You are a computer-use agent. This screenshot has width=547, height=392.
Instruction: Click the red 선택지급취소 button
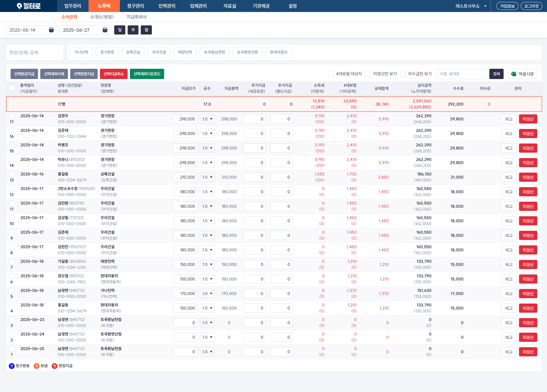pyautogui.click(x=114, y=74)
